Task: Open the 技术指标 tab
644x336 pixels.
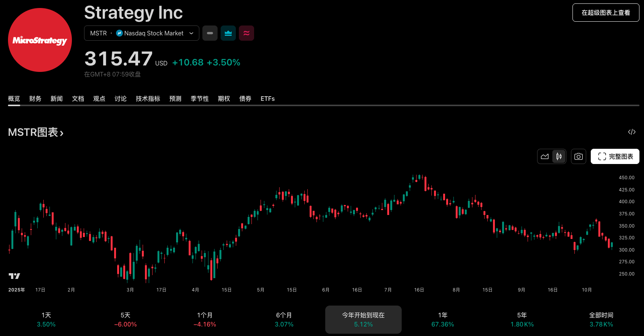Action: click(x=148, y=99)
